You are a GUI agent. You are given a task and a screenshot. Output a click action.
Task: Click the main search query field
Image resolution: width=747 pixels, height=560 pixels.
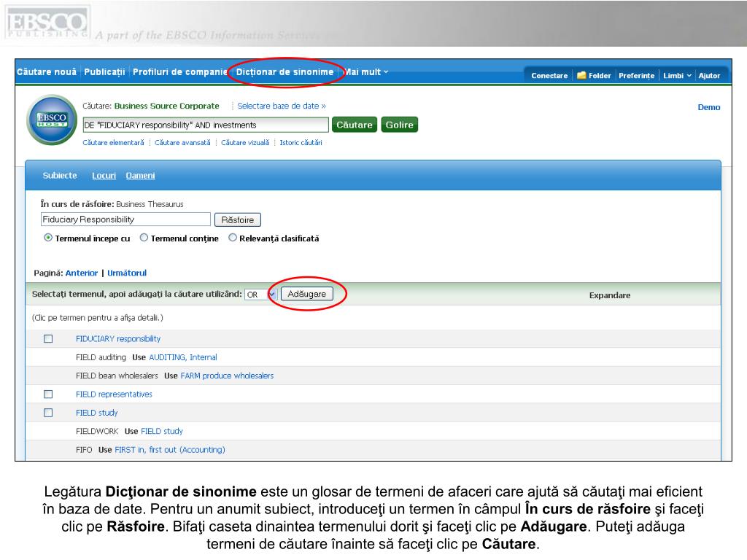[x=206, y=125]
